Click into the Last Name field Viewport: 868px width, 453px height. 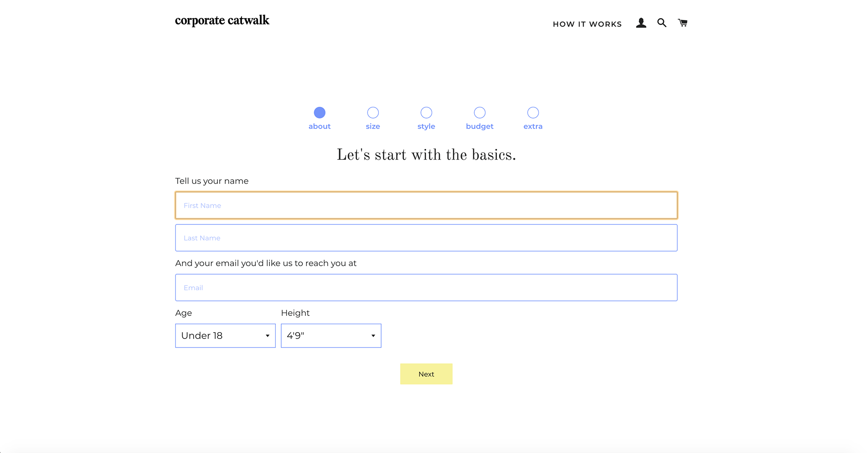click(x=426, y=238)
